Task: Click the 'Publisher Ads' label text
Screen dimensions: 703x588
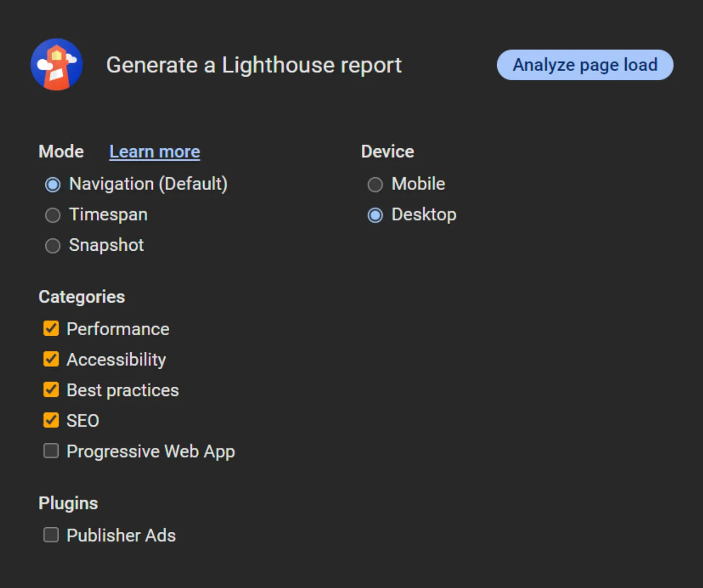Action: tap(121, 535)
